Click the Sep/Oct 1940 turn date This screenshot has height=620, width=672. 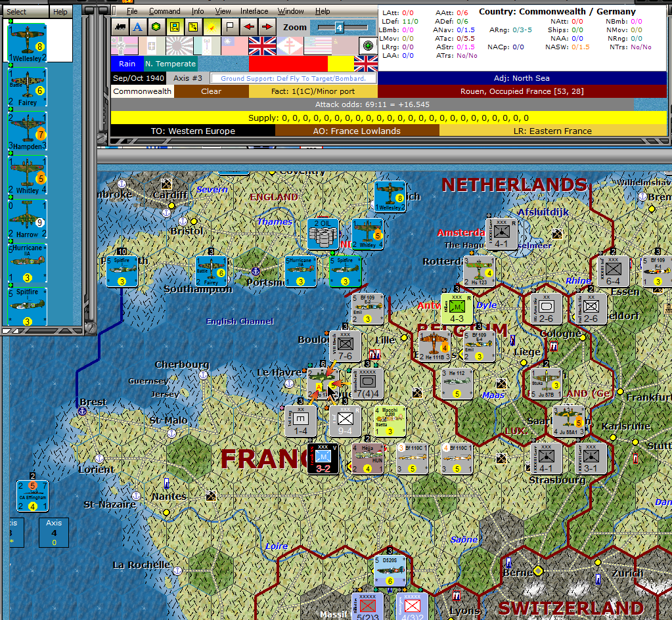pos(139,78)
